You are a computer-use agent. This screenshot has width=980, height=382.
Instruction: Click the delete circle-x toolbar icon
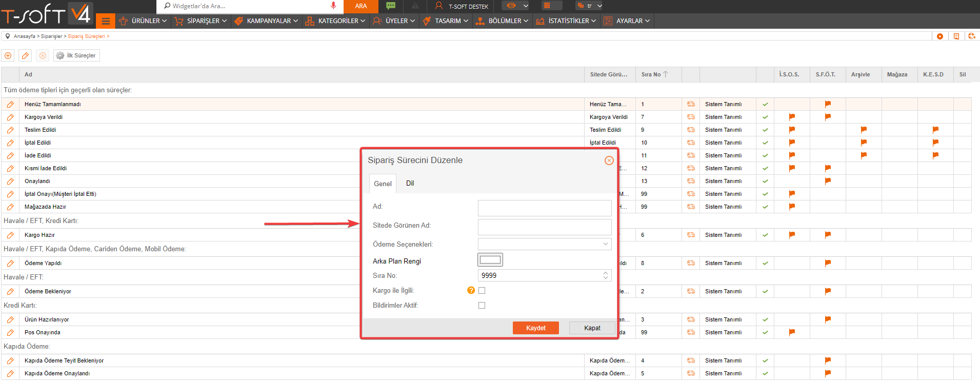pos(43,55)
